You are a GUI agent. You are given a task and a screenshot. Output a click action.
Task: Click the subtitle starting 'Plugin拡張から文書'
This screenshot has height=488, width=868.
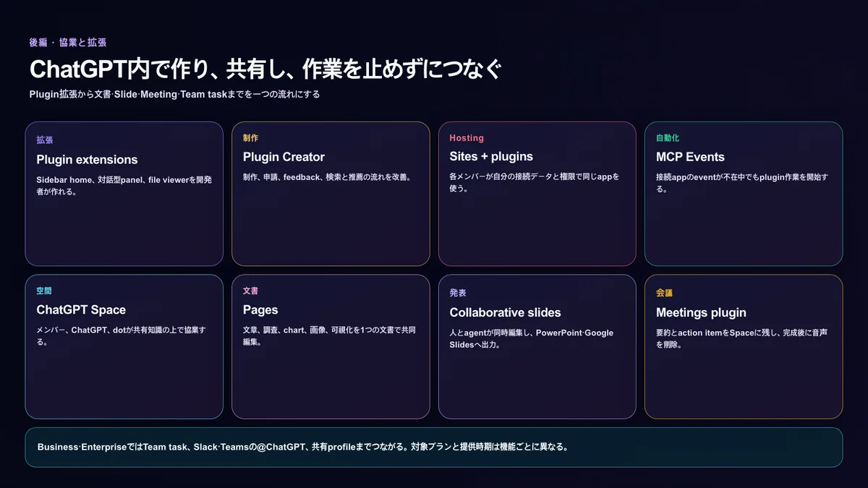click(174, 94)
